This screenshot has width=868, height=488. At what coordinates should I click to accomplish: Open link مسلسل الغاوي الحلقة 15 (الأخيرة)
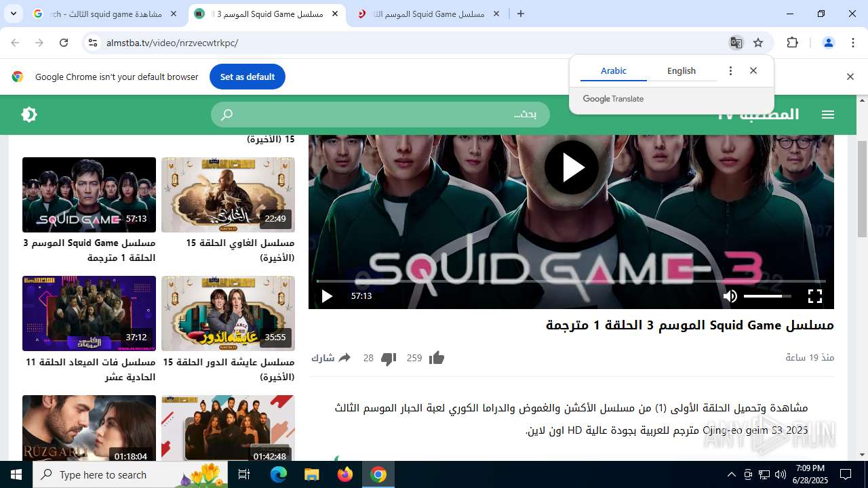click(x=240, y=250)
